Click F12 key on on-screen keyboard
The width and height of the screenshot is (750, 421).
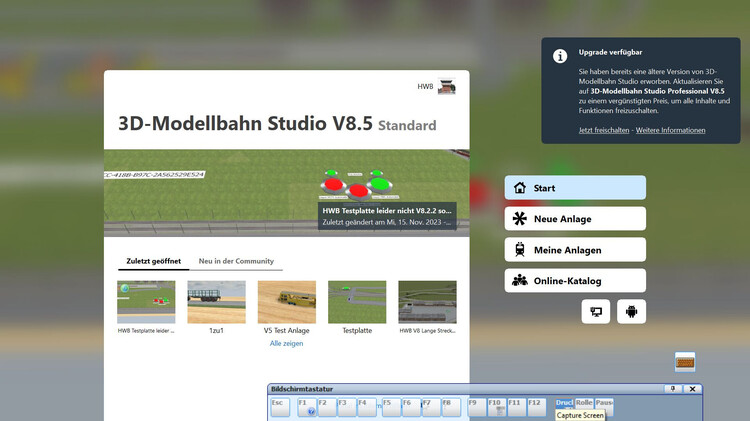[537, 407]
